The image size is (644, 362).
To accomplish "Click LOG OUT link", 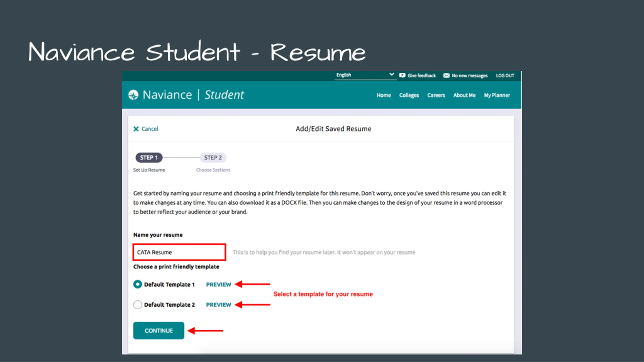I will pos(505,76).
